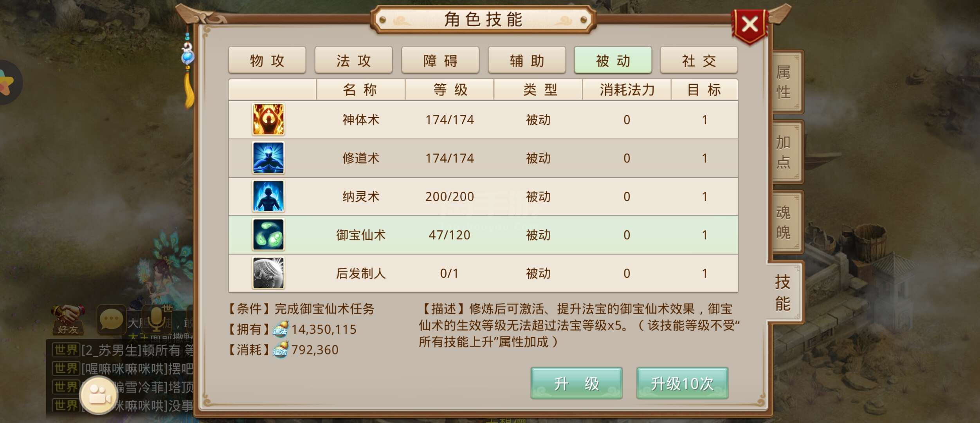Image resolution: width=980 pixels, height=423 pixels.
Task: Tap the round video recorder button
Action: [x=99, y=395]
